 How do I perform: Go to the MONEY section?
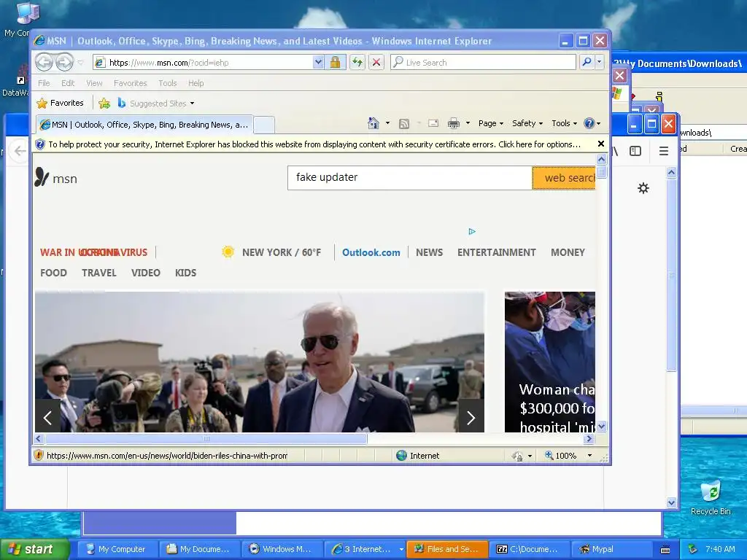(568, 252)
